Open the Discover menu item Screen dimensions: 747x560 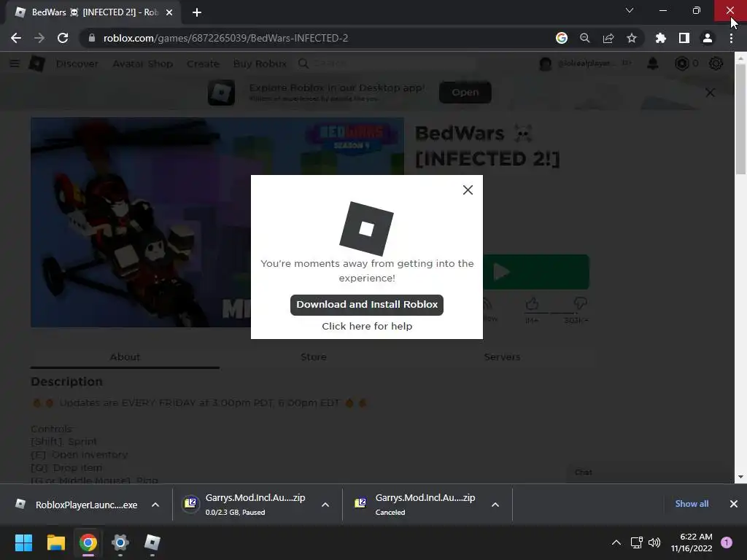[77, 63]
